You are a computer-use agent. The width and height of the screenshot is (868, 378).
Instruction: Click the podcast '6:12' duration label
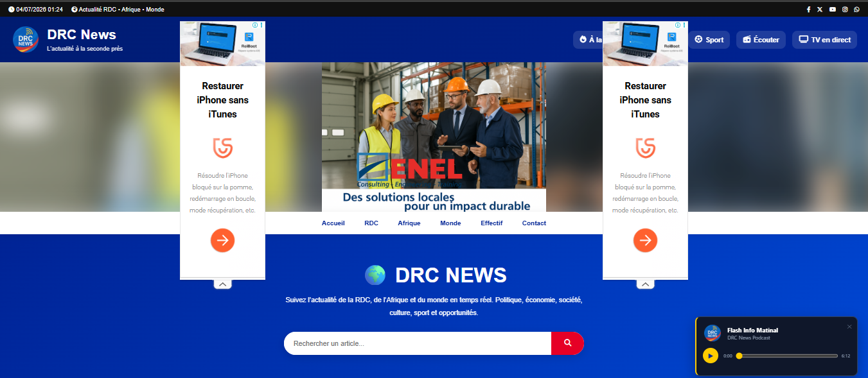point(846,356)
